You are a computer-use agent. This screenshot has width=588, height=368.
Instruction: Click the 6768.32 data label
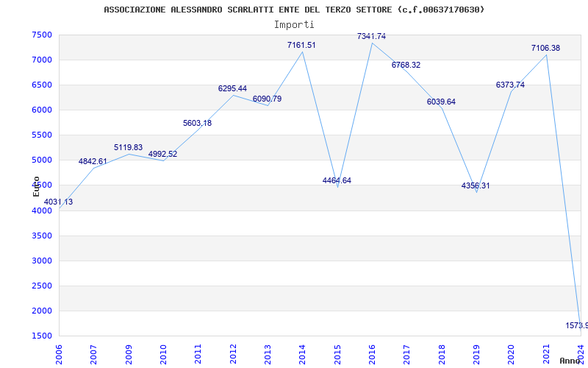(406, 65)
